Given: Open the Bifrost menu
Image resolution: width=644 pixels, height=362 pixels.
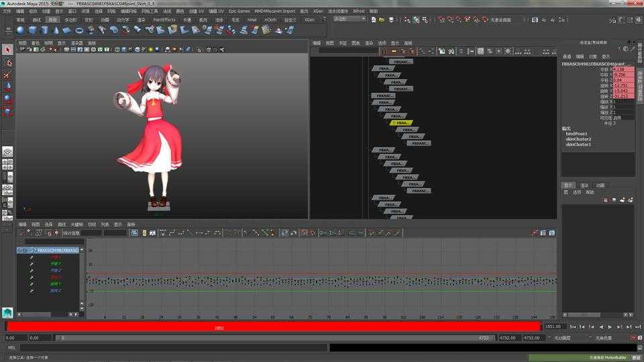Looking at the screenshot, I should [x=358, y=11].
